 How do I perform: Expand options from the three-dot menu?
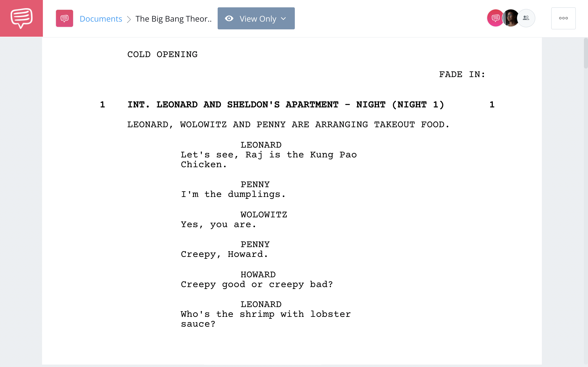[563, 18]
